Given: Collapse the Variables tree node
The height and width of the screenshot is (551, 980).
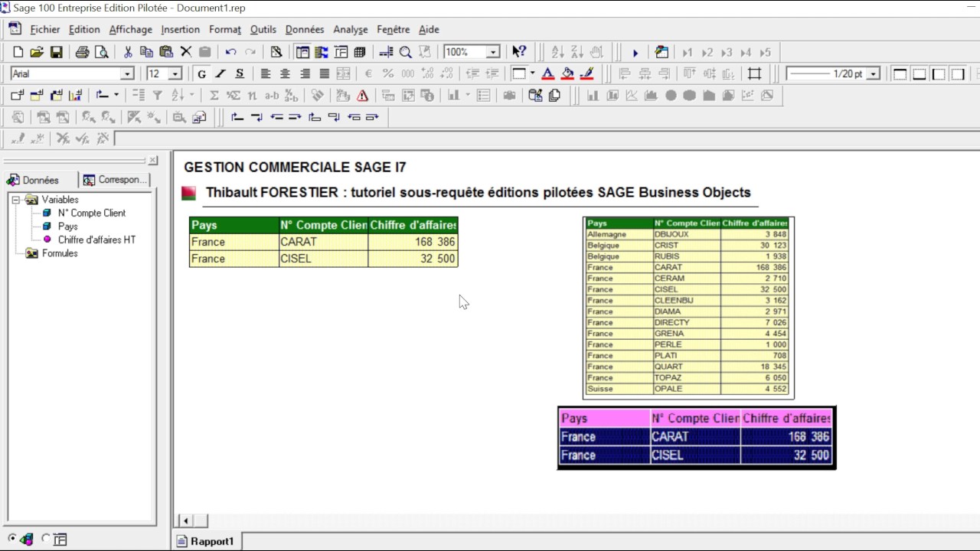Looking at the screenshot, I should pos(15,200).
